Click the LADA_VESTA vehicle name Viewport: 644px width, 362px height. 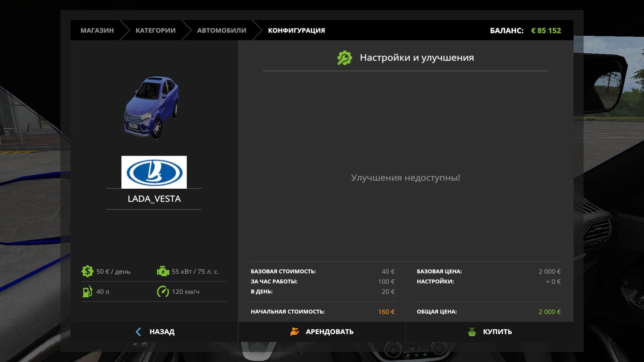[154, 199]
